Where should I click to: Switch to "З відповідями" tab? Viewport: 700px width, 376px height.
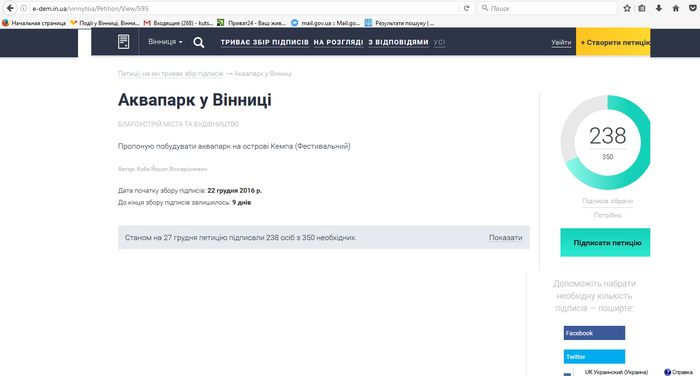(398, 42)
